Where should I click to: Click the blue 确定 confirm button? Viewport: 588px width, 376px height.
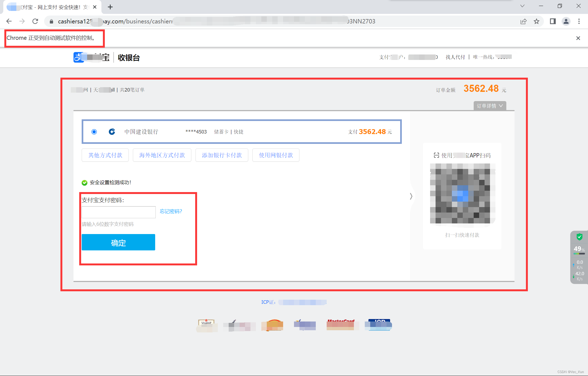point(118,242)
